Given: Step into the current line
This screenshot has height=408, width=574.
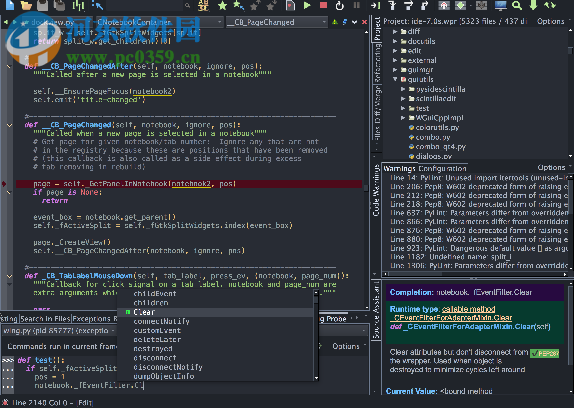Looking at the screenshot, I should (392, 5).
